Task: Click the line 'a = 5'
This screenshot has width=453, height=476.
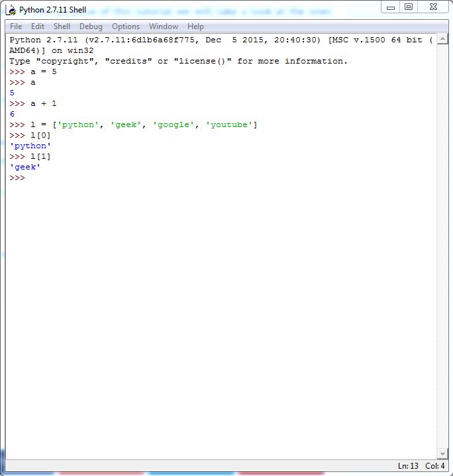Action: coord(33,72)
